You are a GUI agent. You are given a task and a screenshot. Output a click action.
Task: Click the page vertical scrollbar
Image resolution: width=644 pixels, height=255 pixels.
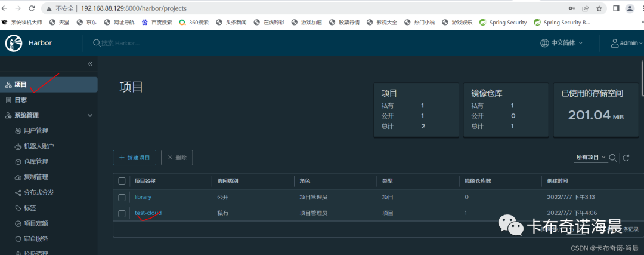coord(642,78)
